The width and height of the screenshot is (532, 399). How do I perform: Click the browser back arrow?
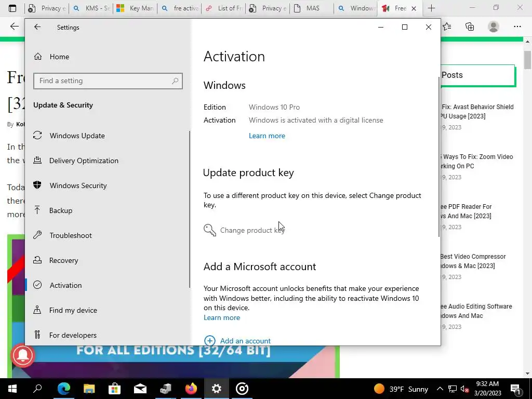[14, 26]
